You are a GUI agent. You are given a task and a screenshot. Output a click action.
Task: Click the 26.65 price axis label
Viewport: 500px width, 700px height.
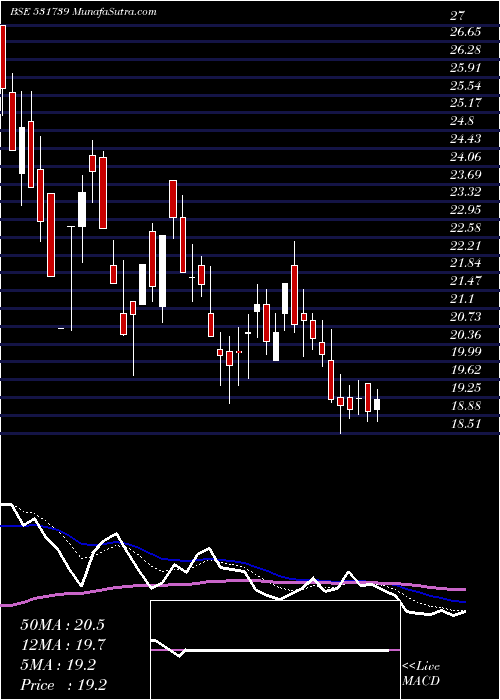point(466,32)
